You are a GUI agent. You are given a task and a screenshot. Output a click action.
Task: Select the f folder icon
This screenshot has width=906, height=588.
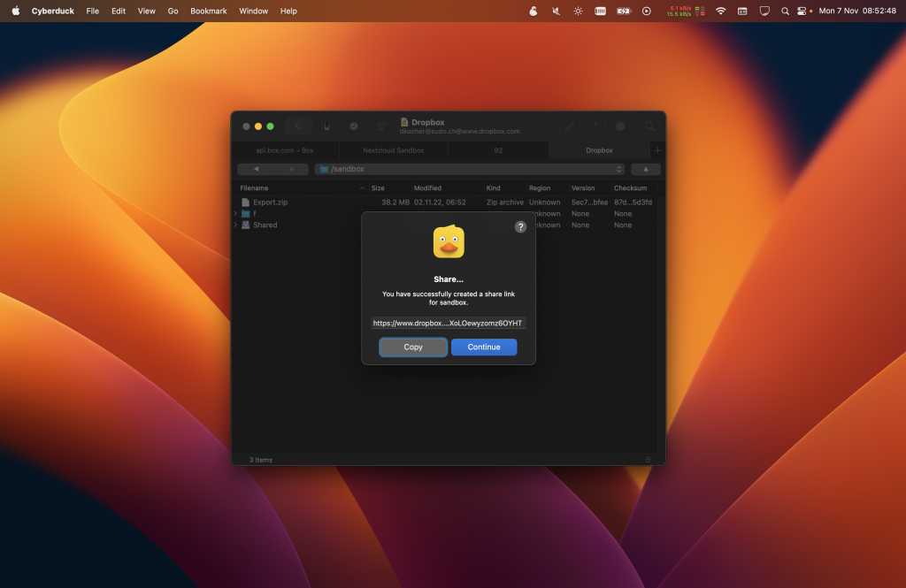coord(246,214)
